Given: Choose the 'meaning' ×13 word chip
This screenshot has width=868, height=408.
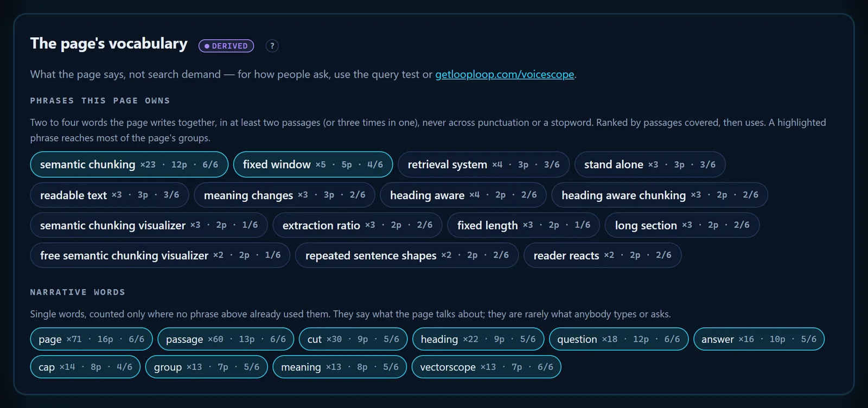Looking at the screenshot, I should pyautogui.click(x=340, y=367).
